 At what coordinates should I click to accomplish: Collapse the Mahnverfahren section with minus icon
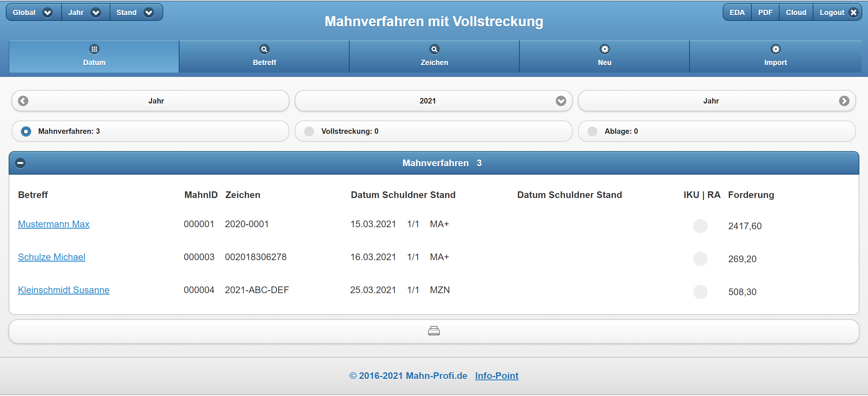[x=20, y=163]
